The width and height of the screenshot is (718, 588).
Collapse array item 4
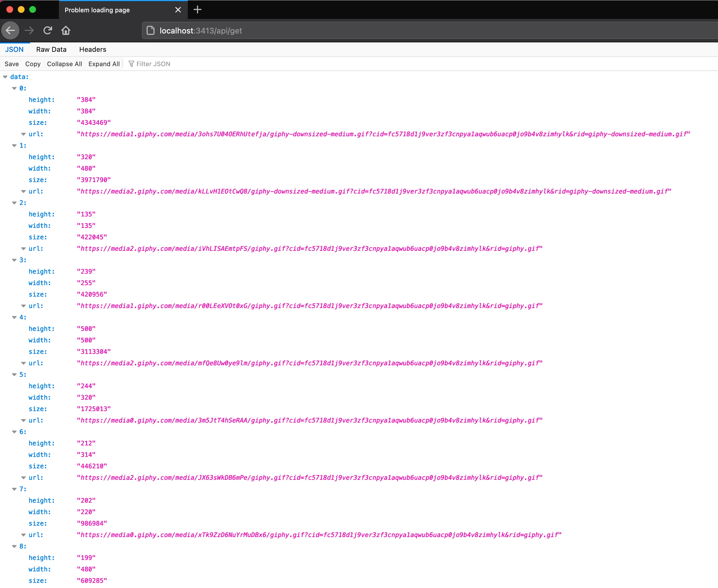pyautogui.click(x=14, y=317)
